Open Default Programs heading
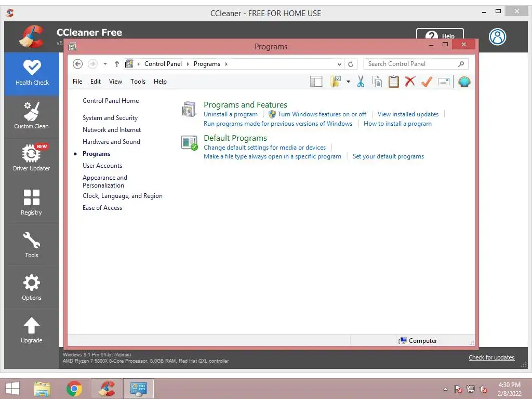Viewport: 532px width, 399px height. 235,138
